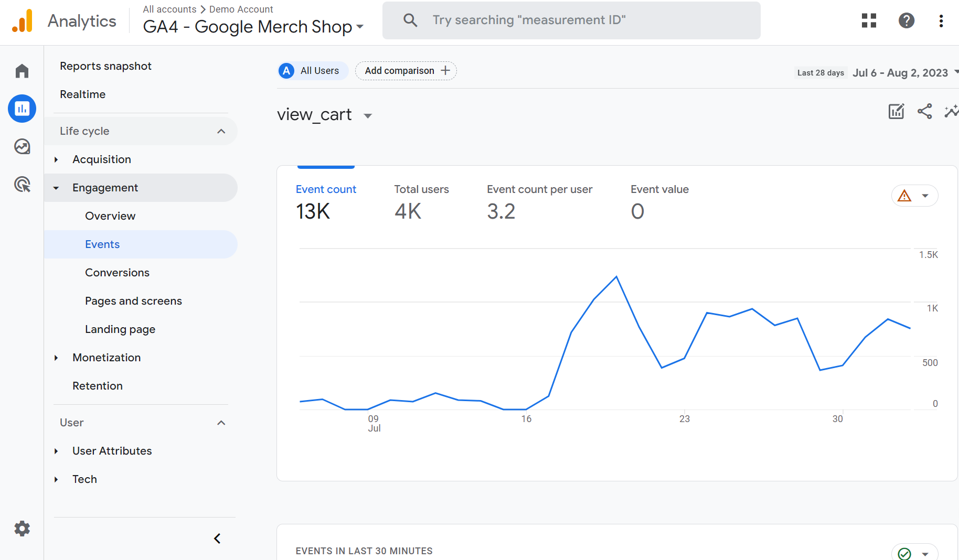This screenshot has width=959, height=560.
Task: Open the Advertising cursor icon
Action: [x=22, y=184]
